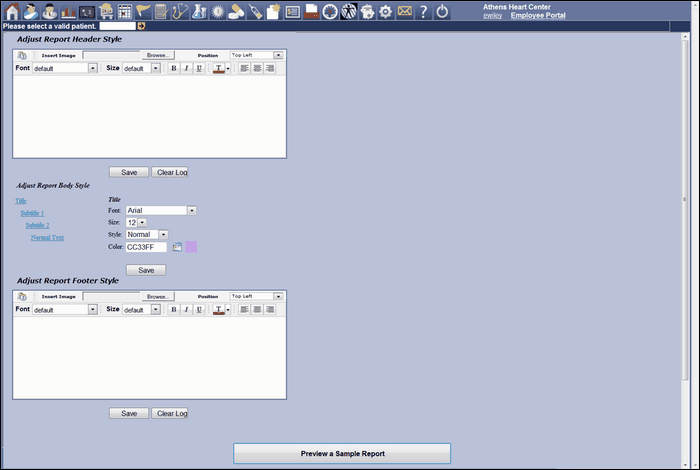Image resolution: width=700 pixels, height=470 pixels.
Task: Open the calendar icon
Action: [125, 12]
